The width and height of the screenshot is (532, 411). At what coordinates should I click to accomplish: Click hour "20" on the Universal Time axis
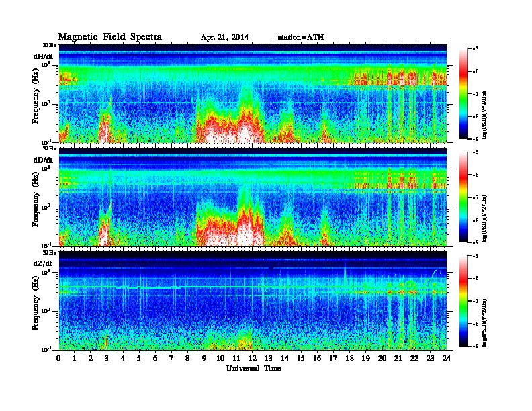(x=382, y=358)
